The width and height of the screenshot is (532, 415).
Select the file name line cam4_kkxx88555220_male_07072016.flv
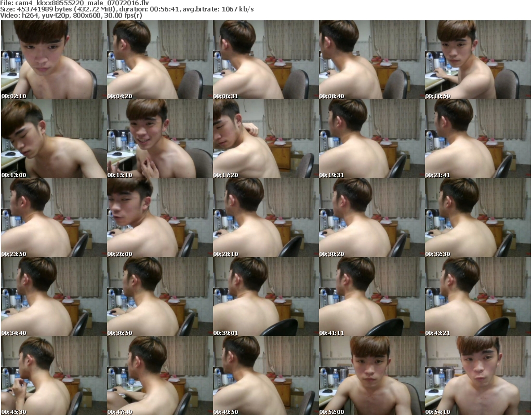click(75, 3)
